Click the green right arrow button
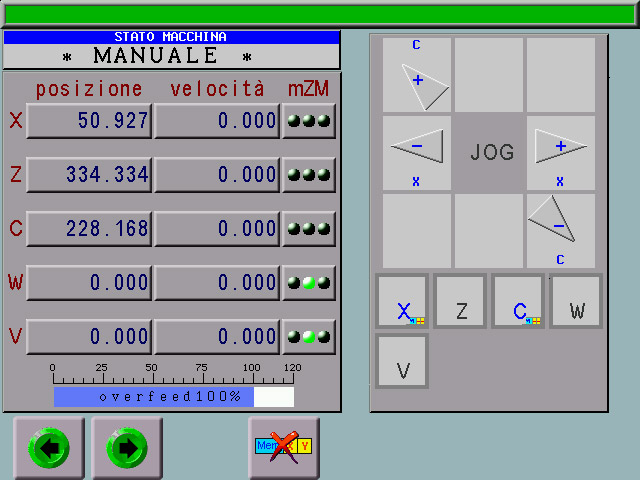 127,448
